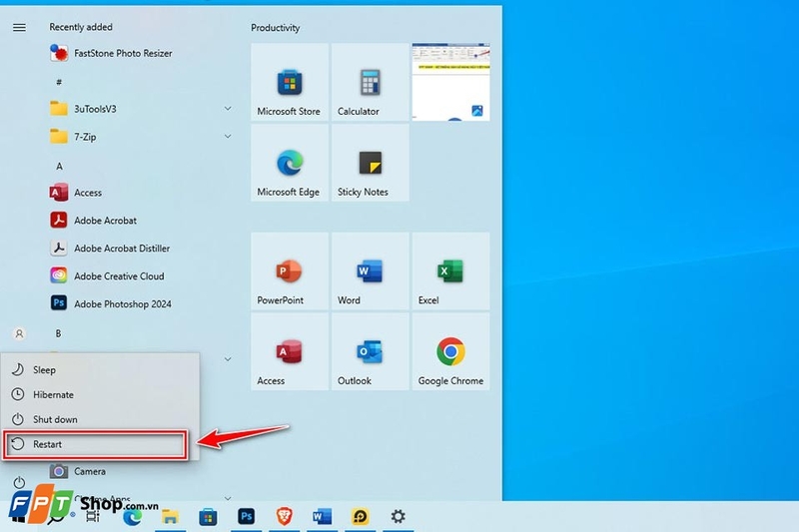
Task: Click the Productivity group heading
Action: coord(276,28)
